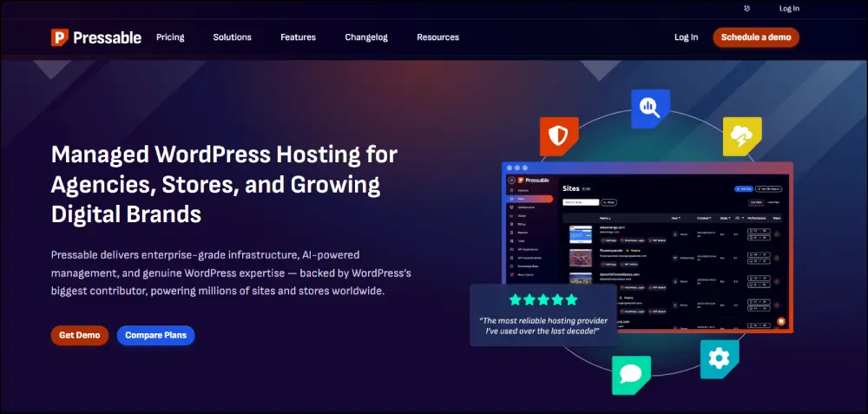The width and height of the screenshot is (868, 414).
Task: Click the orange Get Demo button
Action: click(80, 335)
